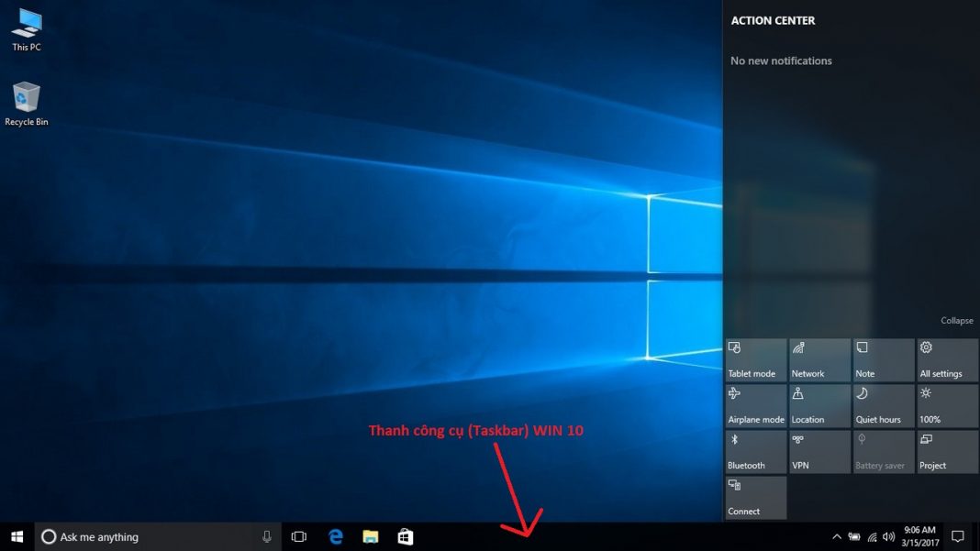Launch Microsoft Edge from the taskbar
Image resolution: width=980 pixels, height=551 pixels.
[x=334, y=536]
